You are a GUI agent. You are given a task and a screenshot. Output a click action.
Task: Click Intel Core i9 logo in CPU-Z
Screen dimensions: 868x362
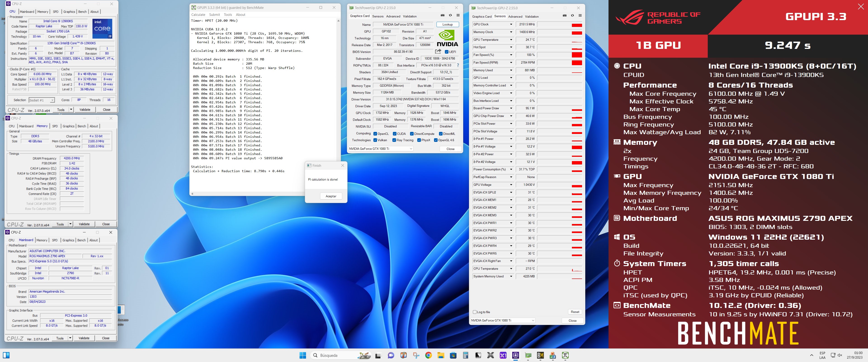pyautogui.click(x=102, y=28)
